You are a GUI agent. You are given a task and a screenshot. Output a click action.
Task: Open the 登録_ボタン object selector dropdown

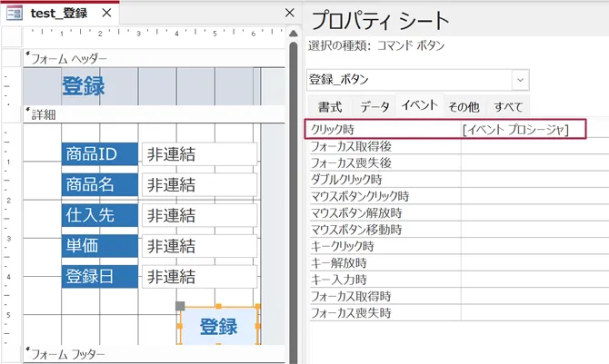pyautogui.click(x=521, y=79)
